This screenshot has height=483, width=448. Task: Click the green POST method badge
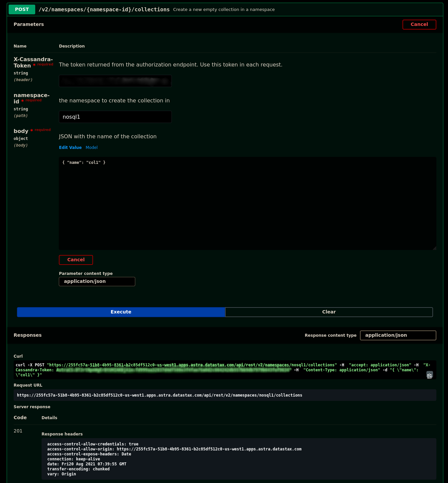pyautogui.click(x=22, y=9)
